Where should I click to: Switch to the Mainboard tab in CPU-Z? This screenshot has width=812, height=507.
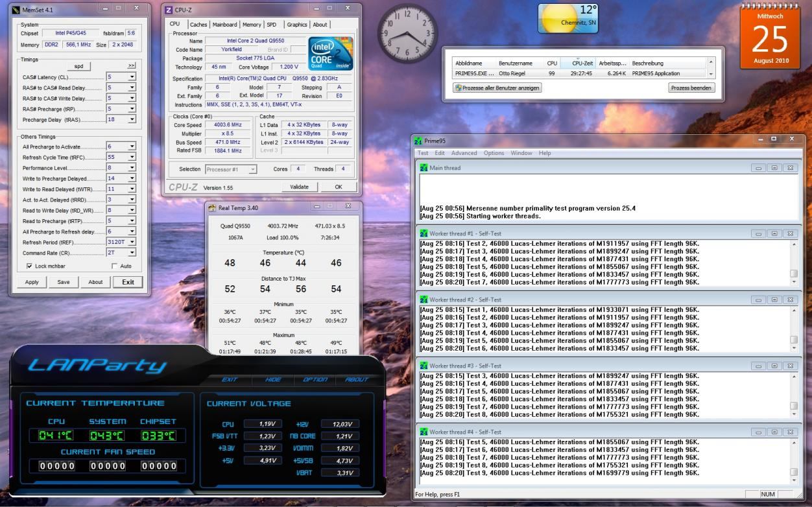pyautogui.click(x=225, y=25)
